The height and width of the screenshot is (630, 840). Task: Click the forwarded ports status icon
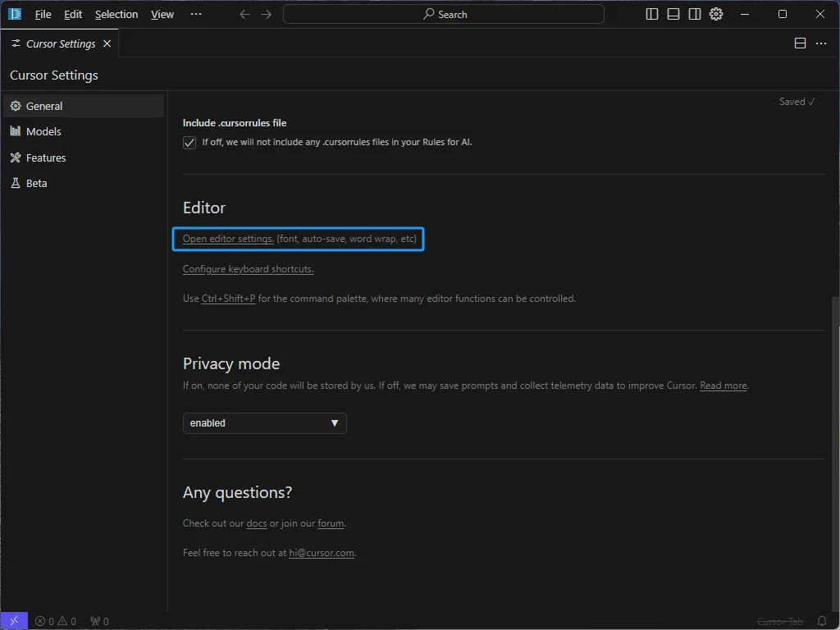[99, 622]
